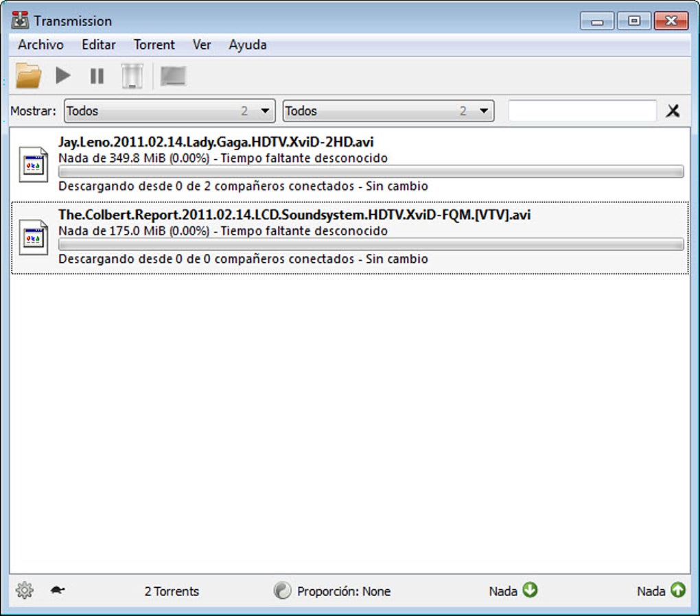Minimize the Transmission window
Viewport: 700px width, 616px height.
coord(597,21)
